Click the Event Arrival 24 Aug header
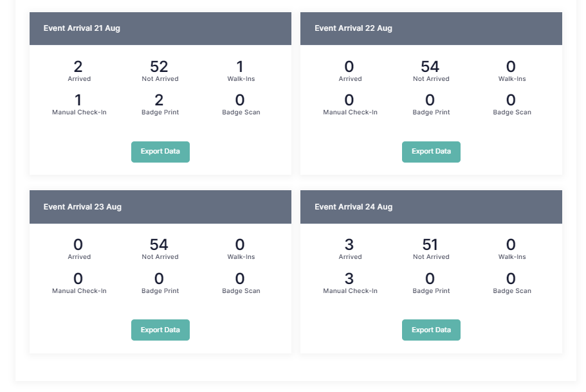Image resolution: width=586 pixels, height=392 pixels. [x=353, y=207]
